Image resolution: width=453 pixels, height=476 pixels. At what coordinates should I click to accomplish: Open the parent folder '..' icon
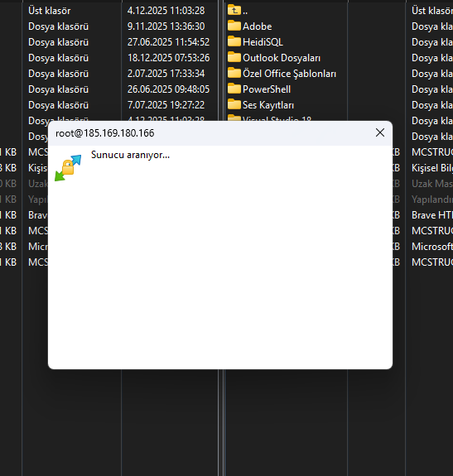pyautogui.click(x=234, y=10)
